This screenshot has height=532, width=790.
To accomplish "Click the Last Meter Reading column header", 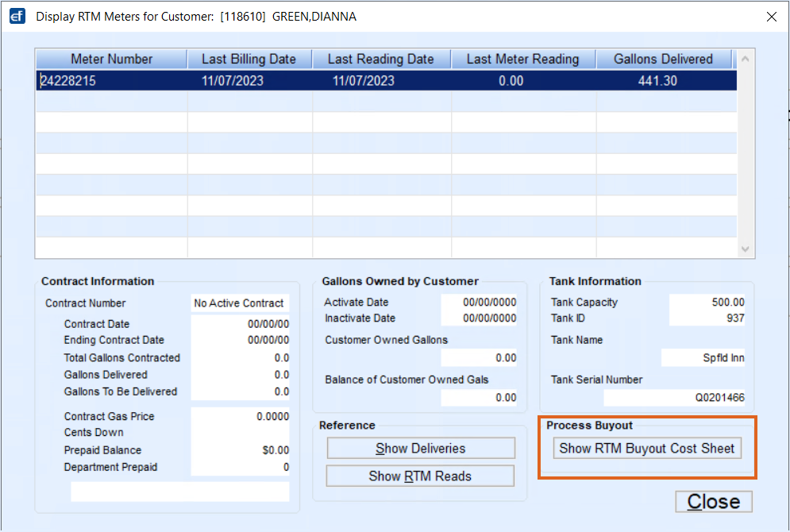I will point(522,59).
